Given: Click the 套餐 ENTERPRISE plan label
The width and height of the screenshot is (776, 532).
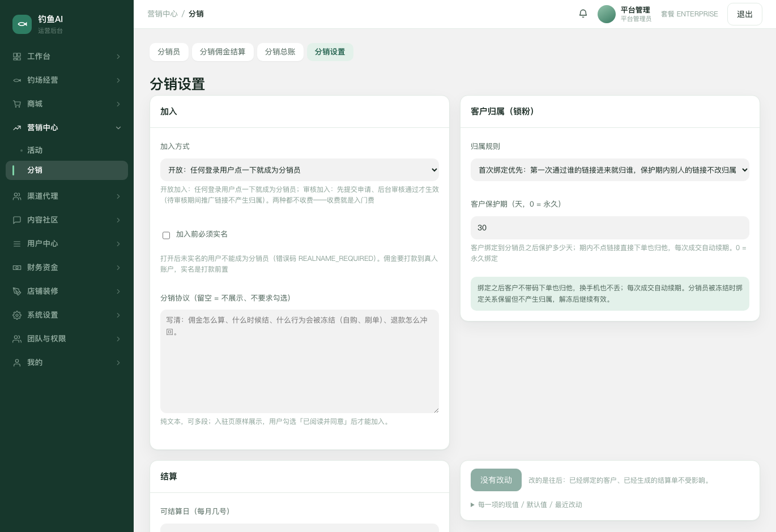Looking at the screenshot, I should pos(689,14).
